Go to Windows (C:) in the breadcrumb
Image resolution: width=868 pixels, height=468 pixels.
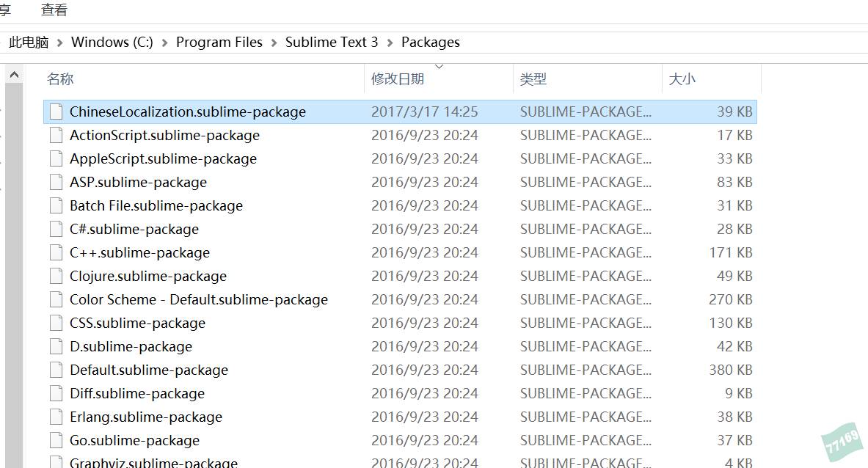pyautogui.click(x=112, y=42)
